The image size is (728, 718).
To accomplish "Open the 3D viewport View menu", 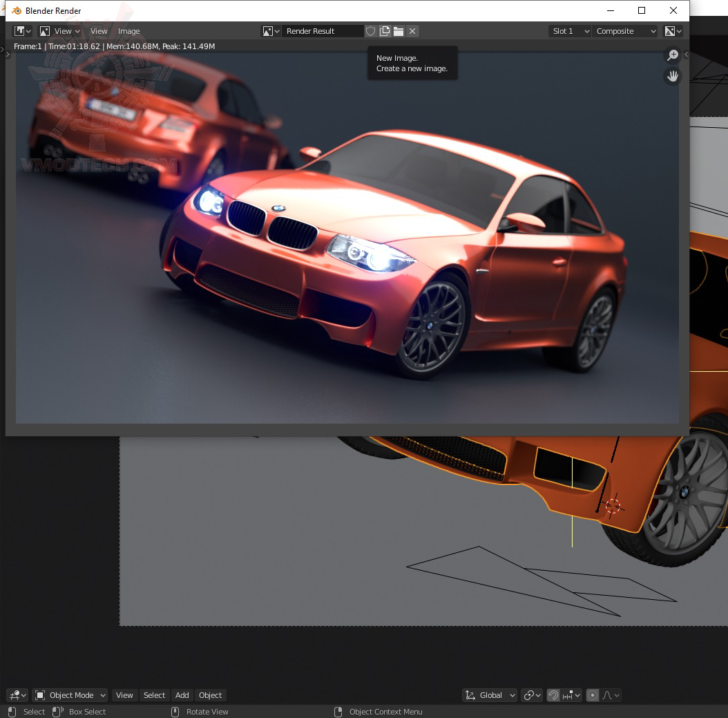I will tap(124, 695).
